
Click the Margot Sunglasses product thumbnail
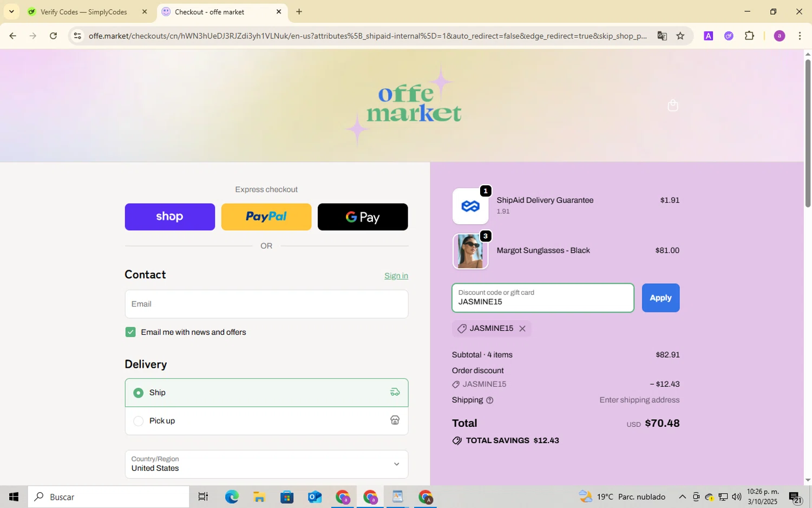coord(470,251)
